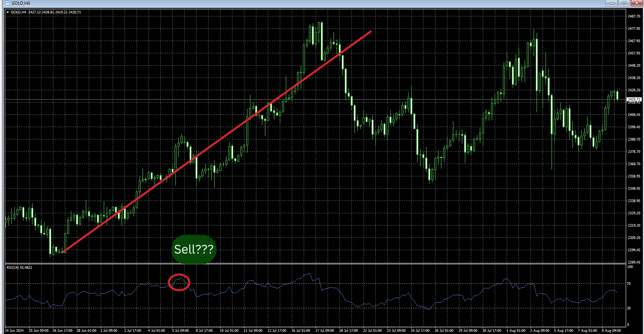Click the 24 Jun 2024 time label

coord(14,331)
